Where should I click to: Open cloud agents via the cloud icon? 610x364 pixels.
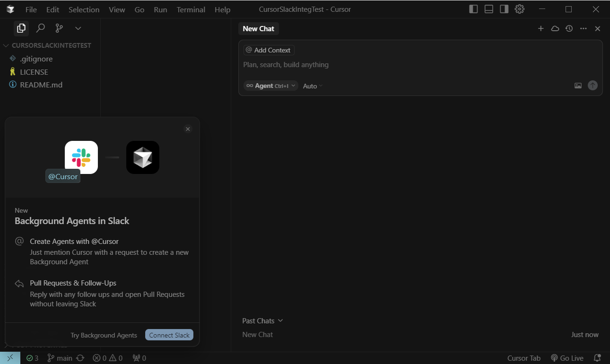pyautogui.click(x=555, y=28)
